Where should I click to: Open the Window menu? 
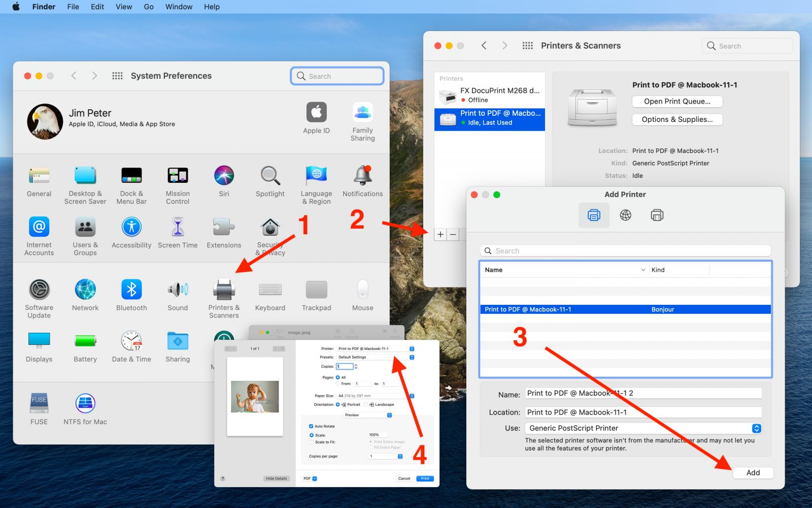(179, 7)
